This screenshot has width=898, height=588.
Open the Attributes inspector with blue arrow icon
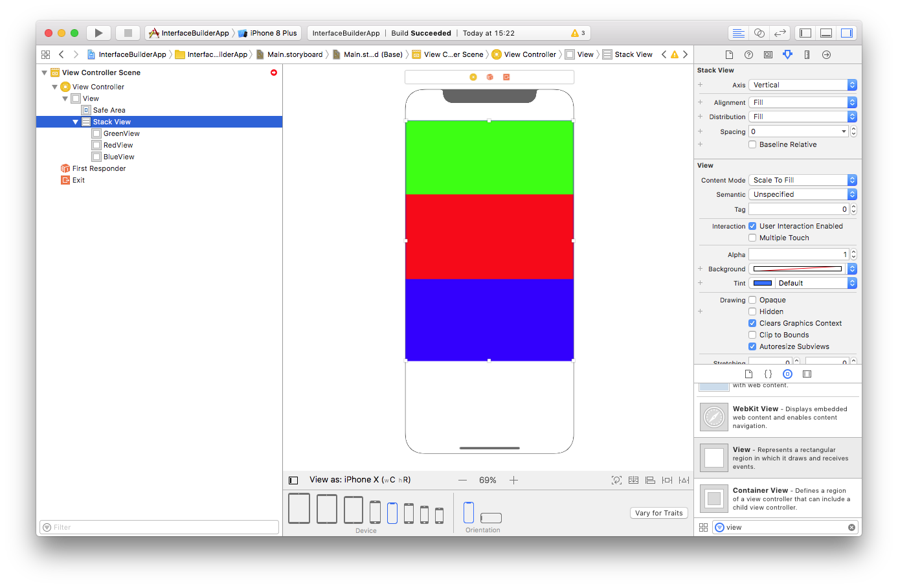click(x=787, y=54)
